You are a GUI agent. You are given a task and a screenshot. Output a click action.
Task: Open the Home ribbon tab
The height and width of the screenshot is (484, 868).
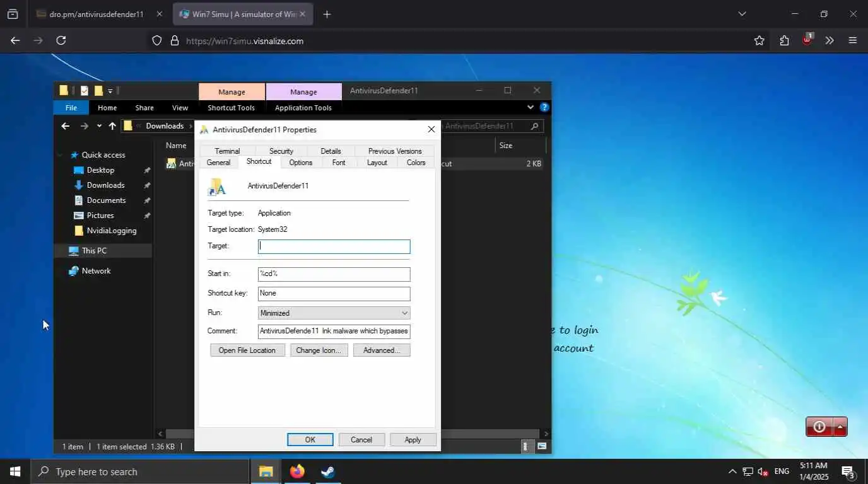tap(107, 108)
